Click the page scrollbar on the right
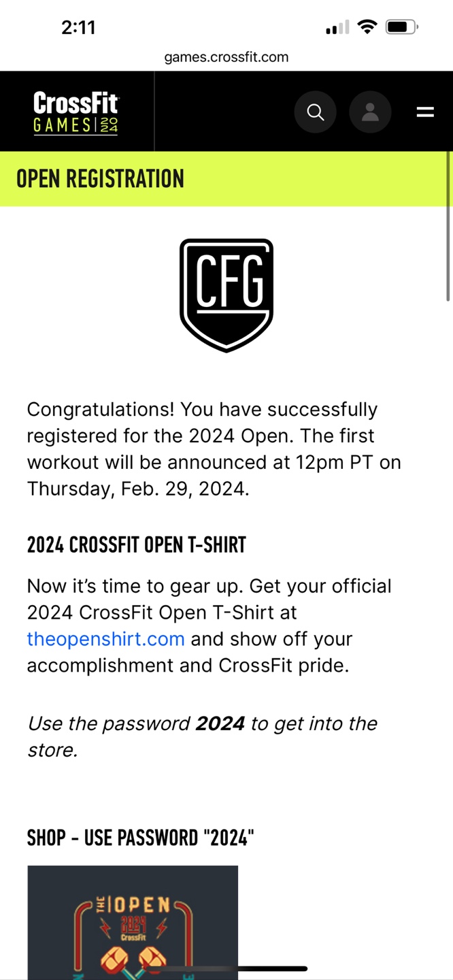The height and width of the screenshot is (980, 453). pyautogui.click(x=448, y=226)
